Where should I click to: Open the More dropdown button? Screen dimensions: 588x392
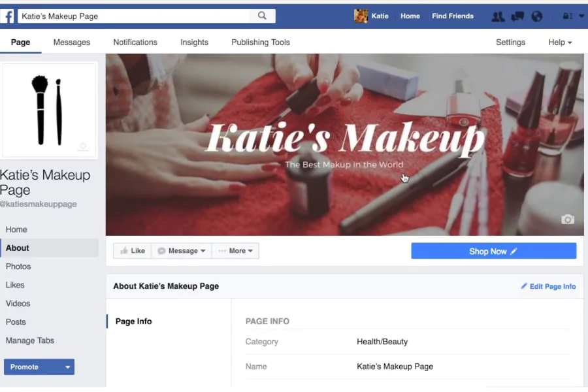235,251
